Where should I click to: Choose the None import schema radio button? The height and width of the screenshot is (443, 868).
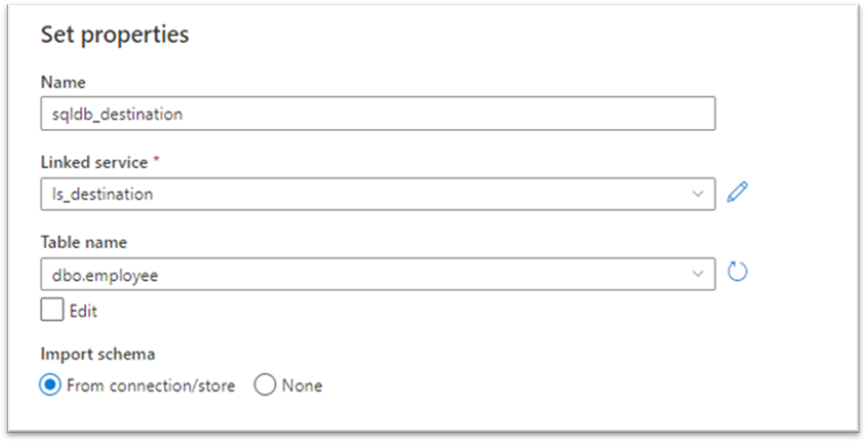(x=265, y=385)
